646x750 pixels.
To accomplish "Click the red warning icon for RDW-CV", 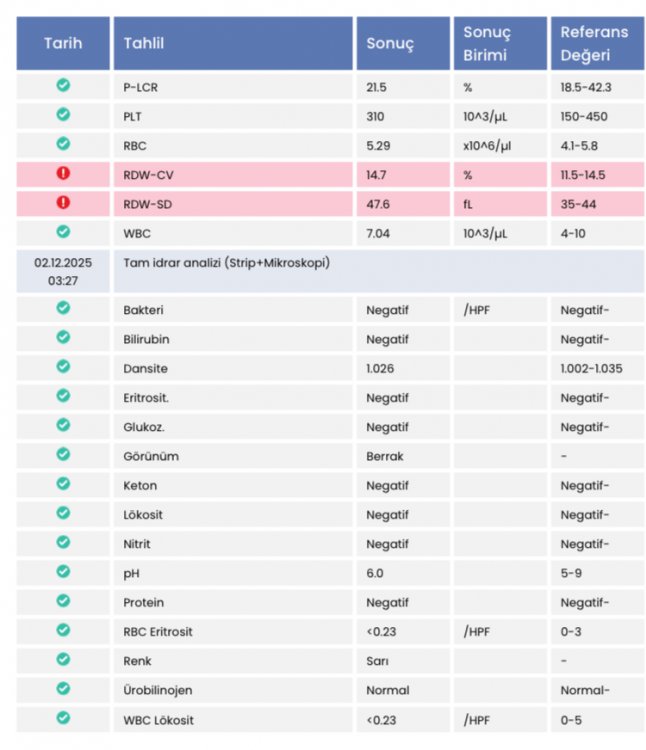I will [x=63, y=173].
